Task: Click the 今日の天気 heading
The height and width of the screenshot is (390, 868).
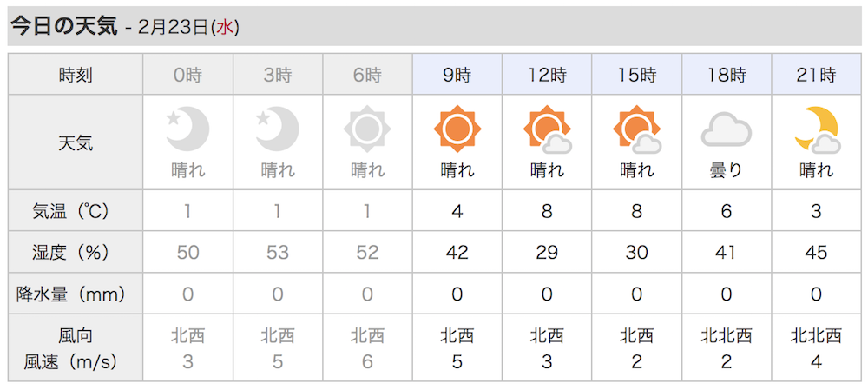Action: (65, 26)
